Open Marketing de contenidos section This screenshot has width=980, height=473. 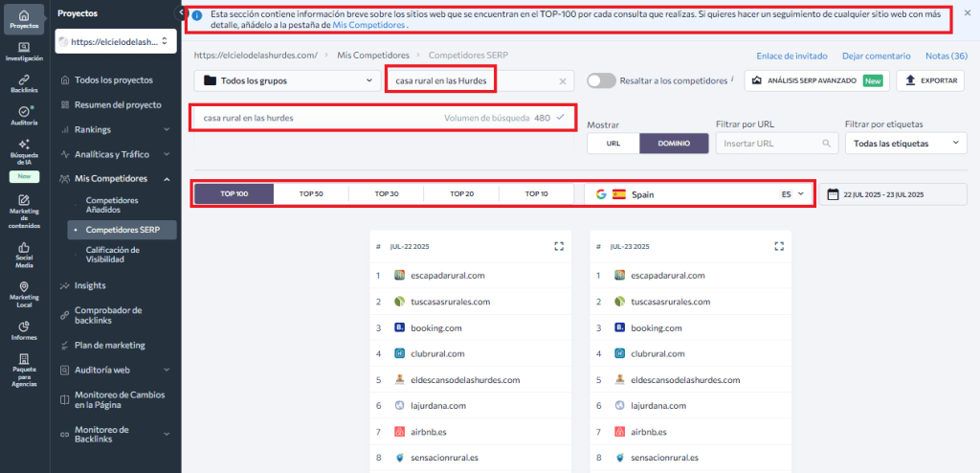24,212
